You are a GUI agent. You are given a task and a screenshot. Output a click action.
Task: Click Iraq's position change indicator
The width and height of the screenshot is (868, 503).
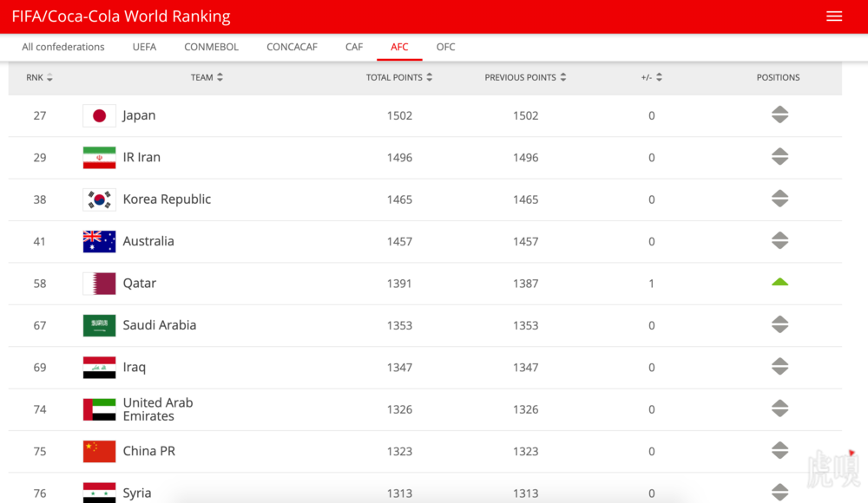pyautogui.click(x=779, y=366)
